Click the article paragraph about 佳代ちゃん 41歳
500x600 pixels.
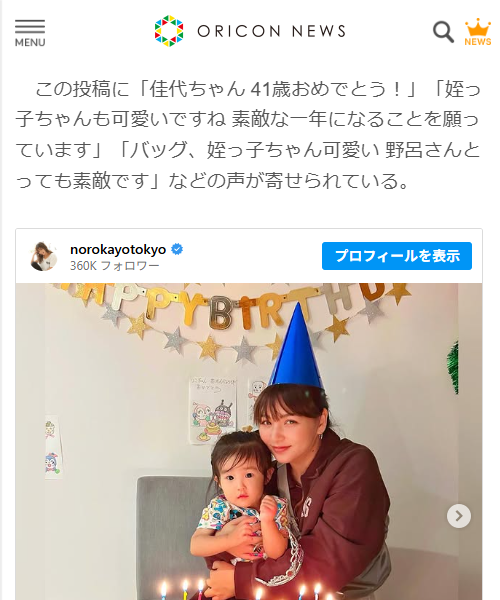248,135
